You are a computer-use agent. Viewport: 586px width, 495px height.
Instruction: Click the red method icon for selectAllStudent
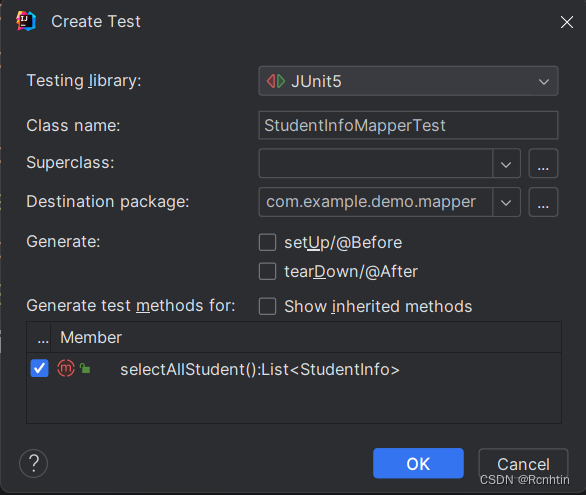point(66,368)
